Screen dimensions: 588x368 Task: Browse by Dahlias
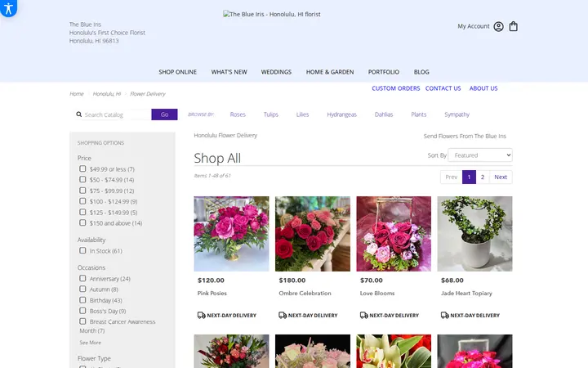(384, 114)
